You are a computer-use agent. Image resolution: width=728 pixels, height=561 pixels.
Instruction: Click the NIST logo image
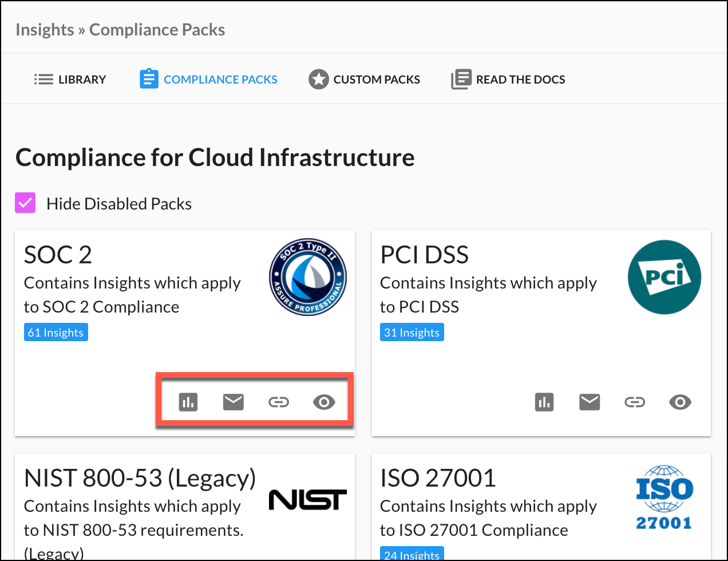[x=308, y=500]
